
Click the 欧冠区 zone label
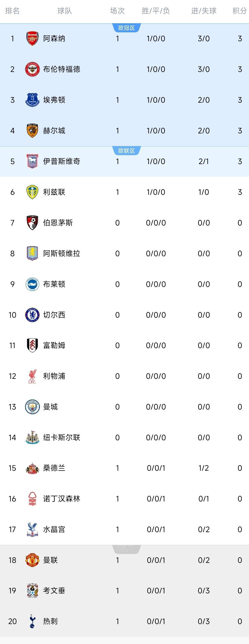tap(127, 28)
